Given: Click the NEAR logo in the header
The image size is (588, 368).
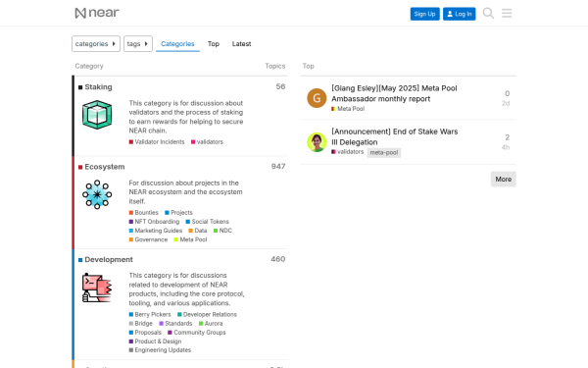Looking at the screenshot, I should tap(97, 13).
